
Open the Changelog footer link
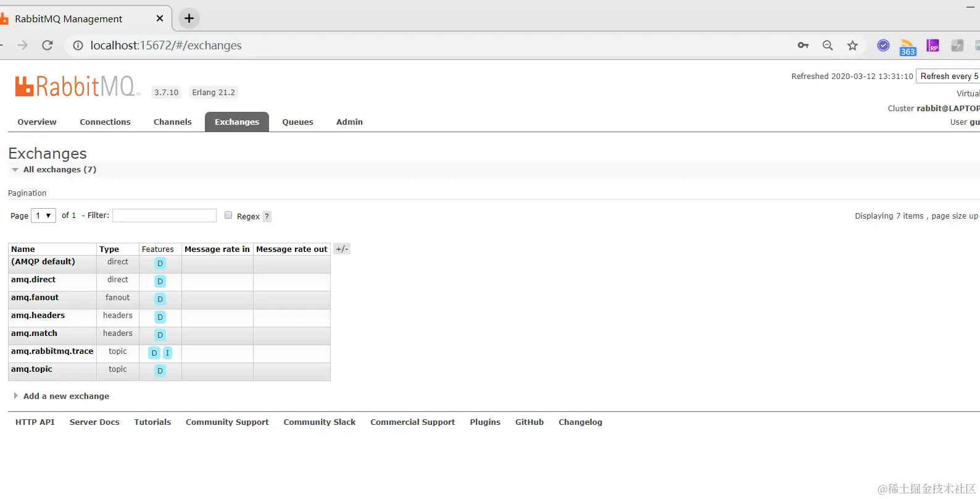click(x=580, y=422)
